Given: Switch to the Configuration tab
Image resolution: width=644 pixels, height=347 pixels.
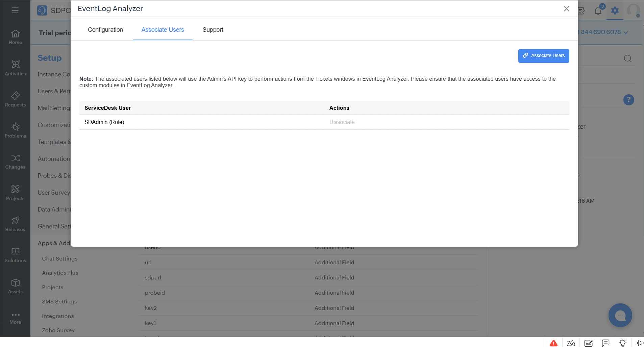Looking at the screenshot, I should pyautogui.click(x=105, y=30).
